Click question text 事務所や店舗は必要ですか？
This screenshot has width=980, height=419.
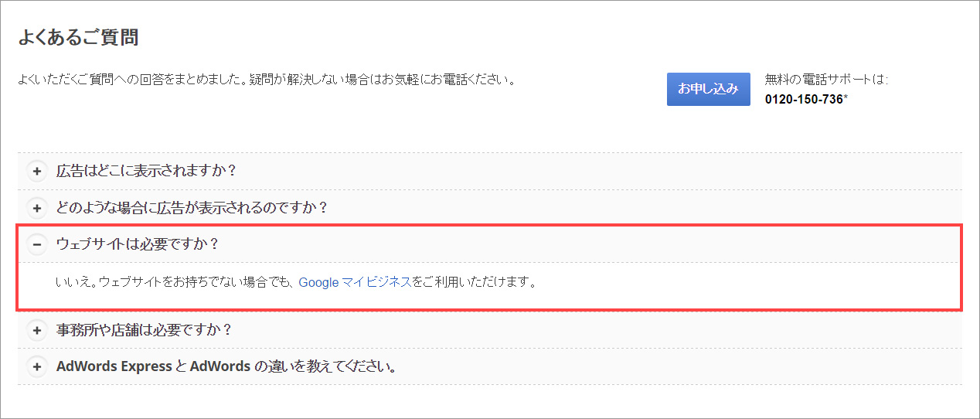(145, 329)
